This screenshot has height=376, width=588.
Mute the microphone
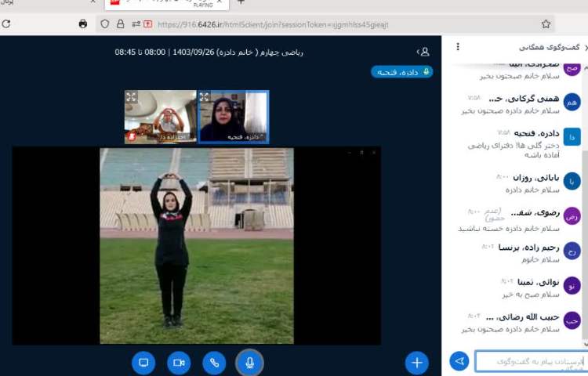[x=249, y=362]
